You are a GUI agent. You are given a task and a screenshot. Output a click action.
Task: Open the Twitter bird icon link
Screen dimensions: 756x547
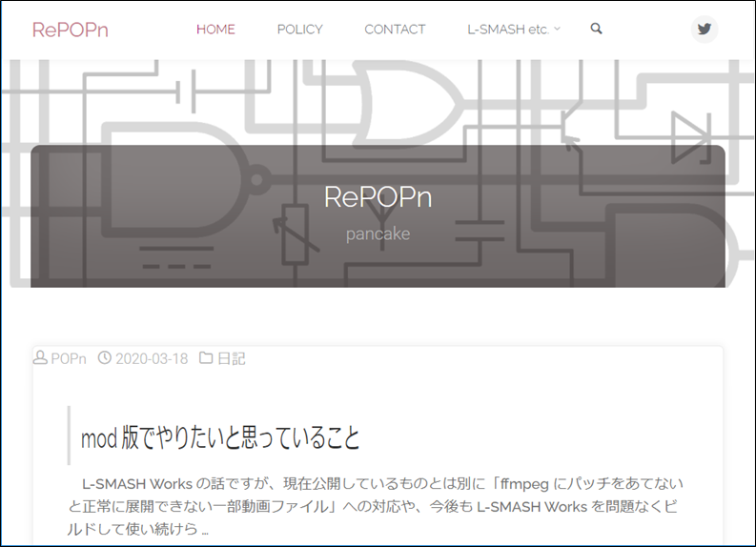tap(705, 30)
